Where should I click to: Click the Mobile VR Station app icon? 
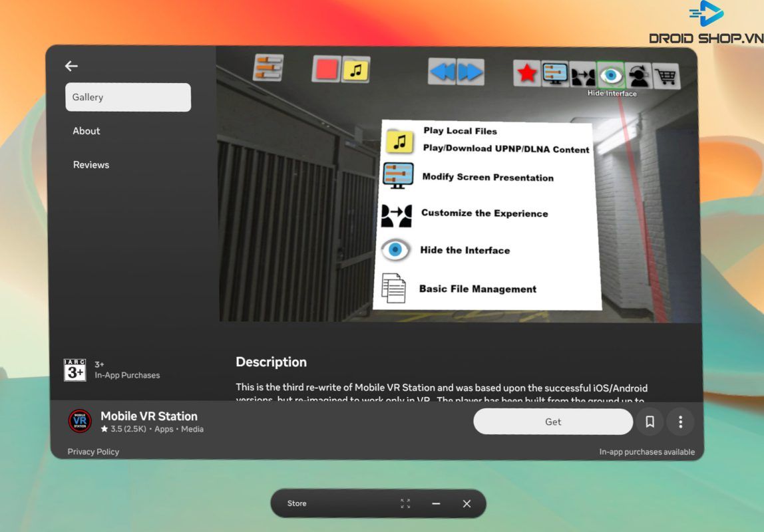pyautogui.click(x=80, y=421)
